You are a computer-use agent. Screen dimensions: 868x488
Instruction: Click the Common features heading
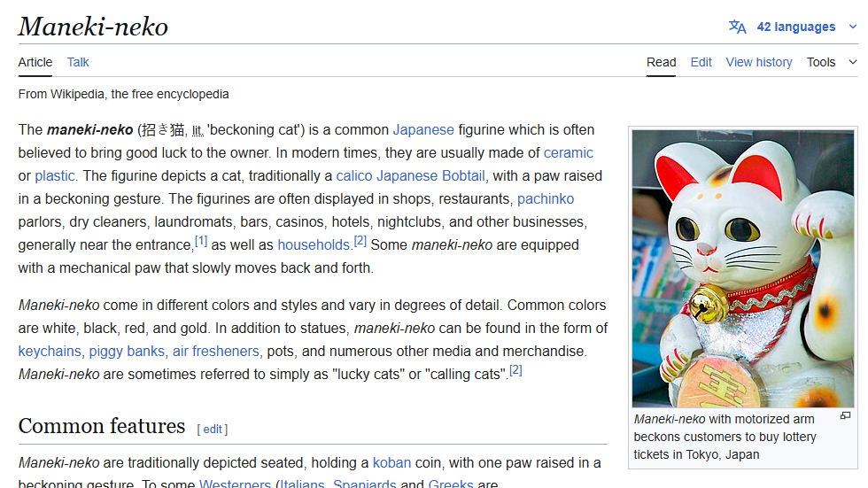tap(102, 426)
